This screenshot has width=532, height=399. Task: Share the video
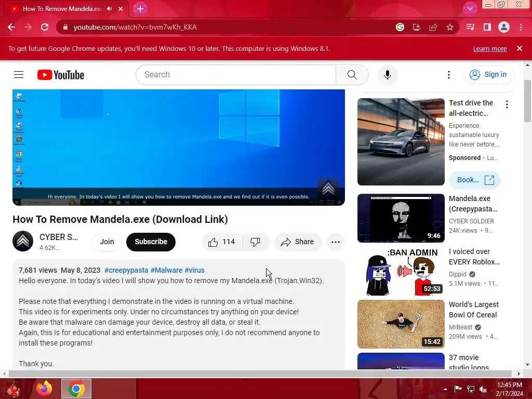[298, 242]
